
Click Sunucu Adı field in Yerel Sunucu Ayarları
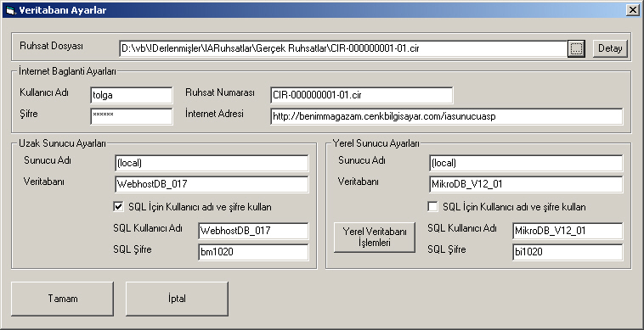526,163
